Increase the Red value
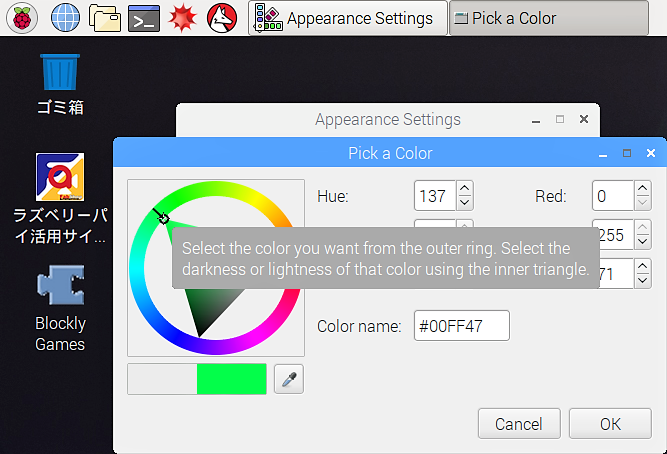The width and height of the screenshot is (667, 454). pos(643,188)
